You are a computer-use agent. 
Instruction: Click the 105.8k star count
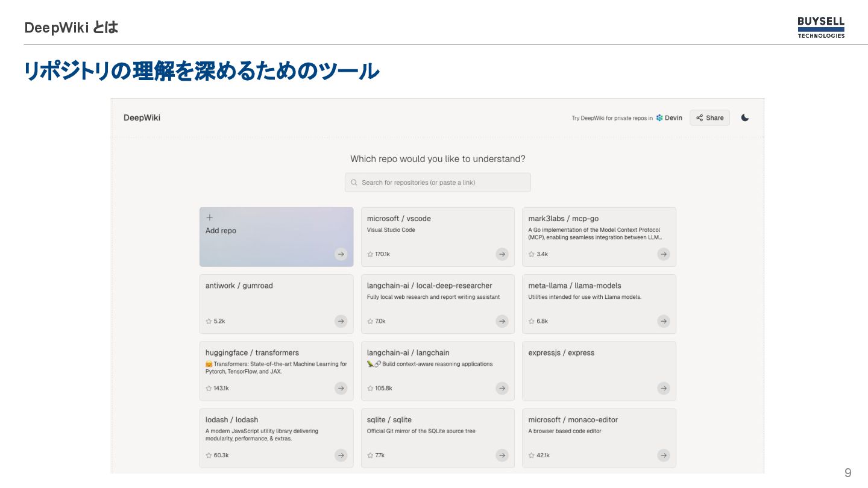(x=383, y=389)
